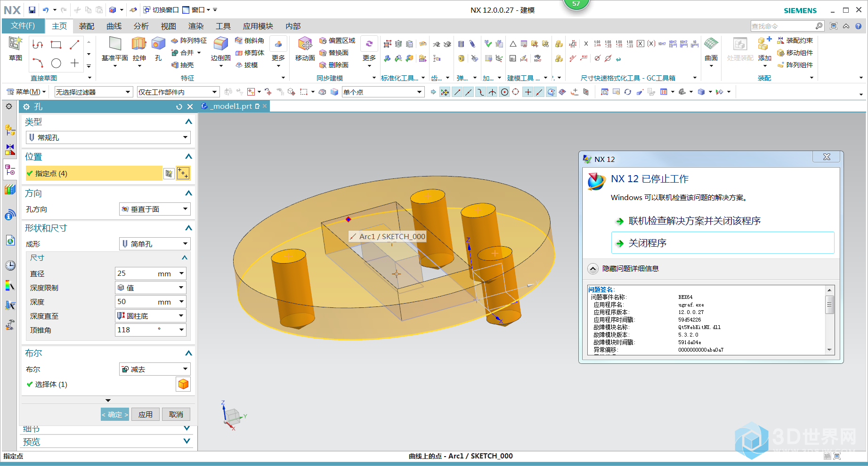Switch to the 分析 ribbon tab

click(141, 26)
